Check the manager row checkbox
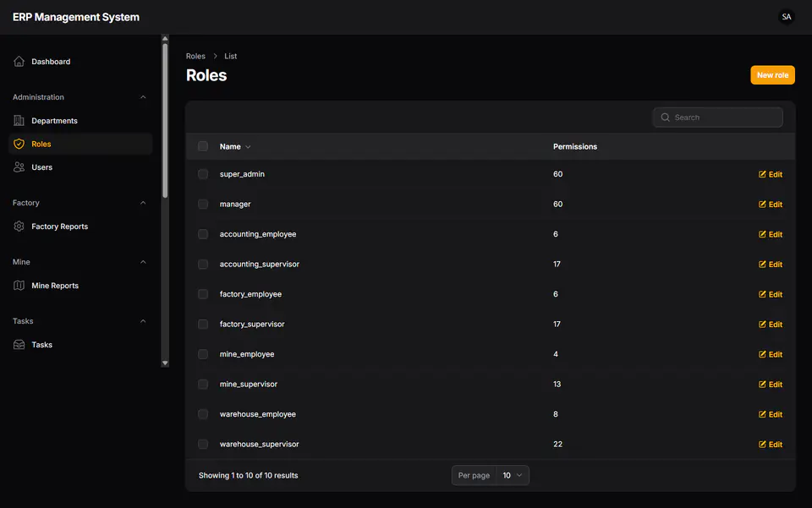This screenshot has width=812, height=508. click(x=203, y=205)
